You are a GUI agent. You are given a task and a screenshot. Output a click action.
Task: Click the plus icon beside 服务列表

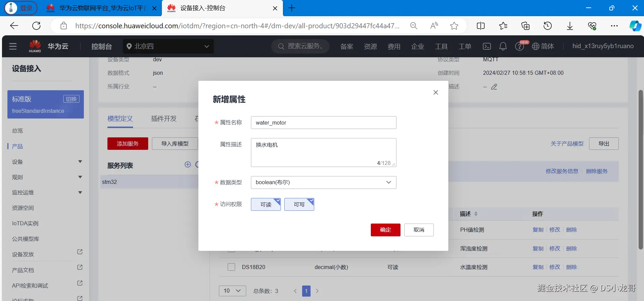point(188,164)
